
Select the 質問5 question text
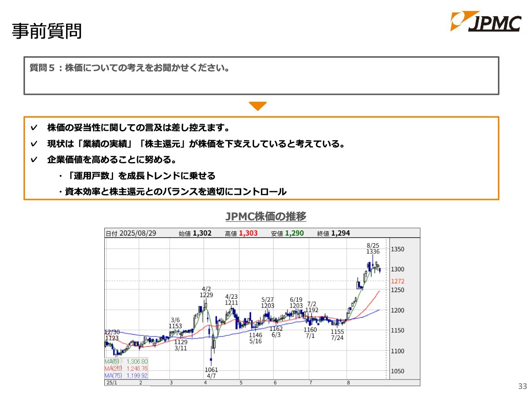tap(130, 68)
